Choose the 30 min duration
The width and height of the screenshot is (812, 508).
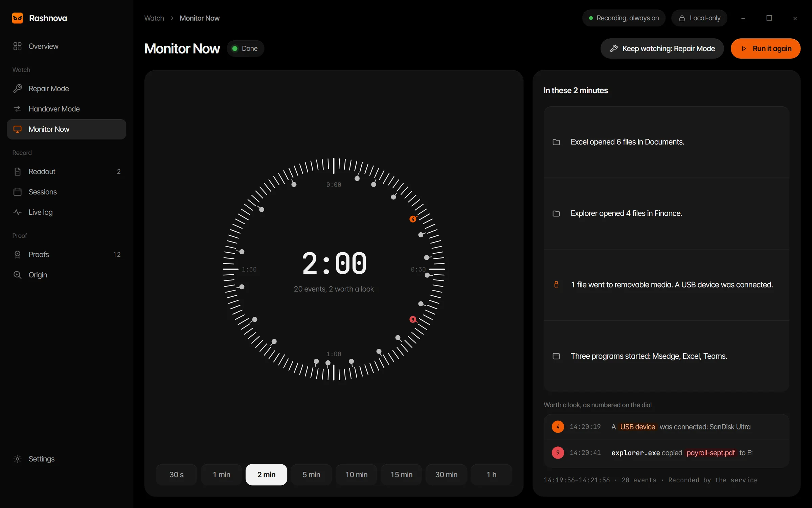[x=446, y=474]
